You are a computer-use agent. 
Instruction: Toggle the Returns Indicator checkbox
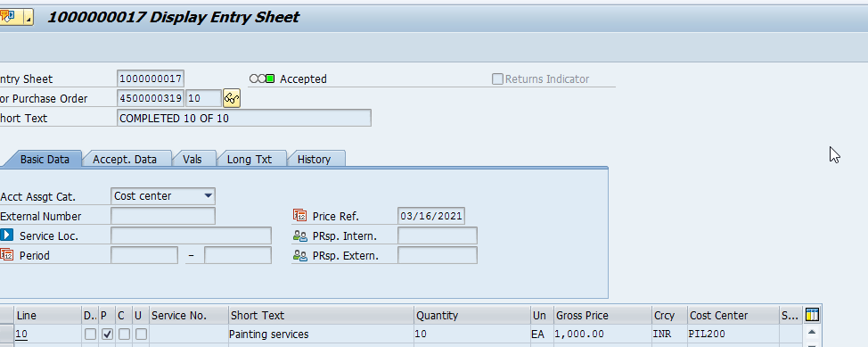[x=497, y=78]
